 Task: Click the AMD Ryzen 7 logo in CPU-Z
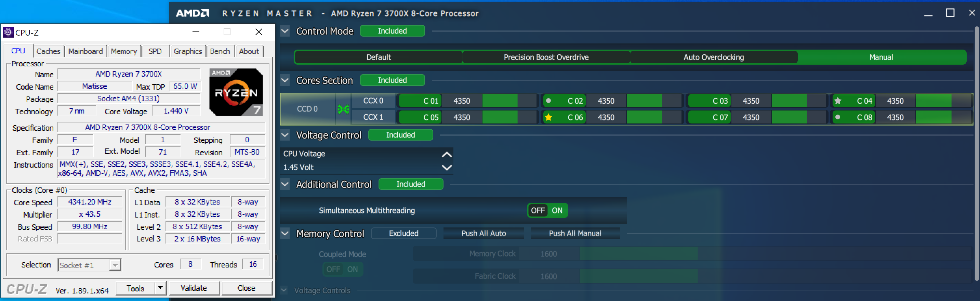point(236,92)
